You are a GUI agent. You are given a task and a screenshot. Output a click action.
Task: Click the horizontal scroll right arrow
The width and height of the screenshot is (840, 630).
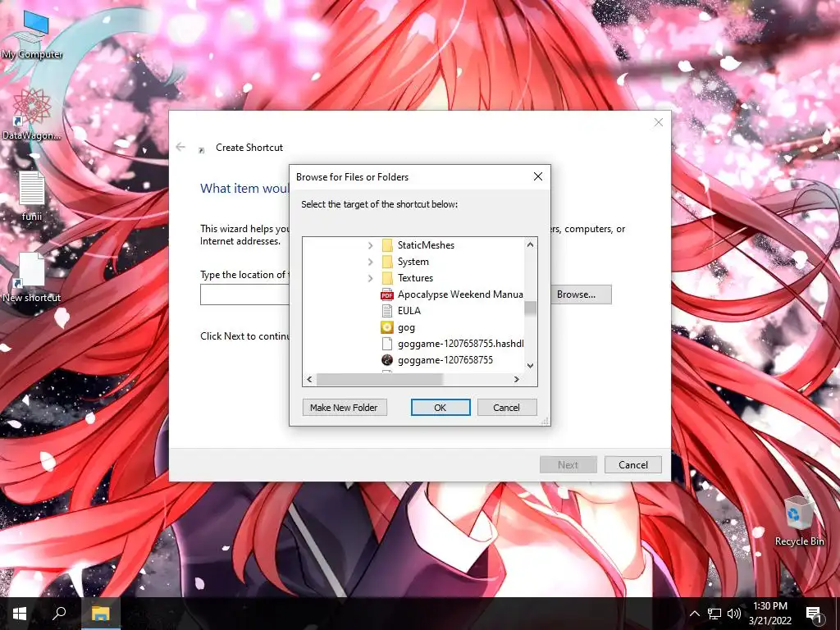tap(517, 379)
